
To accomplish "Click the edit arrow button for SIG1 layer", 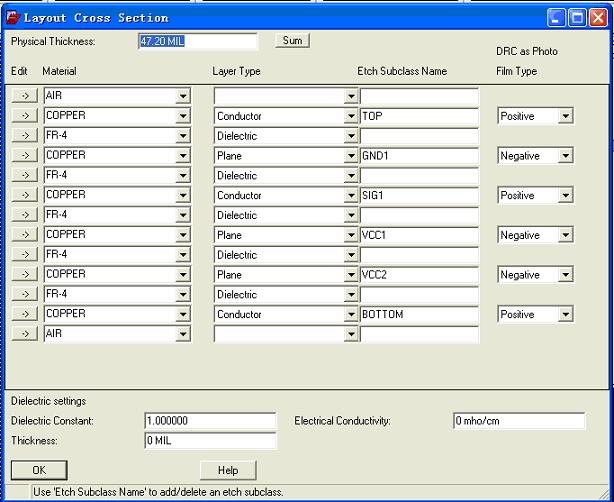I will (25, 195).
